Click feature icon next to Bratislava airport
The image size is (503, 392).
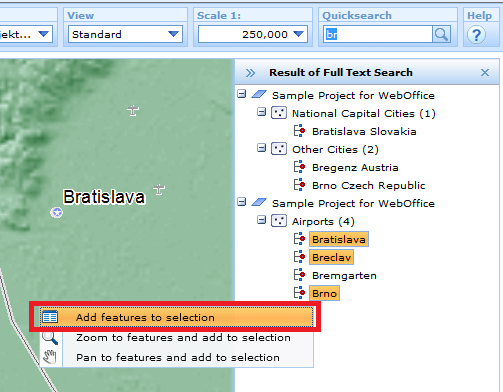pos(299,239)
